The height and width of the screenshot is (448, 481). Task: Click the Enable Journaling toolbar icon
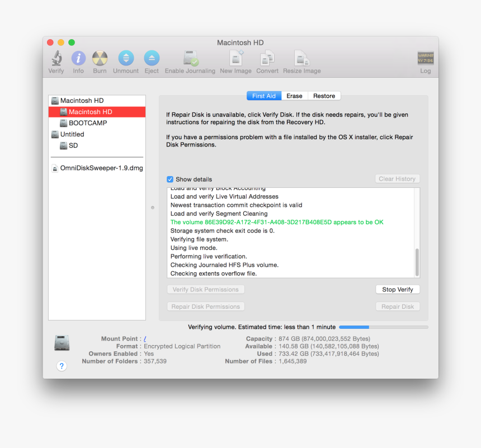coord(191,58)
